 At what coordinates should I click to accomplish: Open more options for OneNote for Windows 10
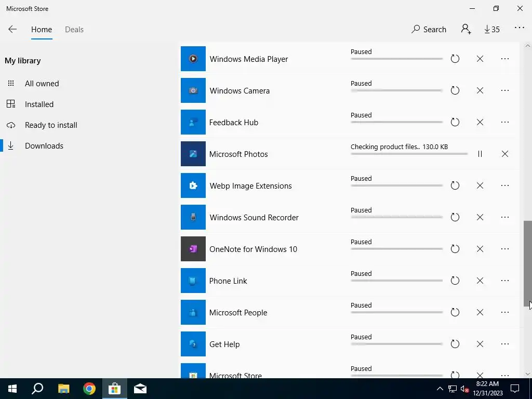click(505, 249)
